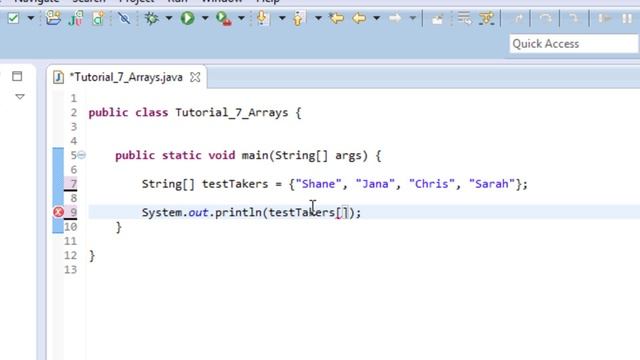
Task: Go to Next Annotation with down arrow icon
Action: point(262,18)
